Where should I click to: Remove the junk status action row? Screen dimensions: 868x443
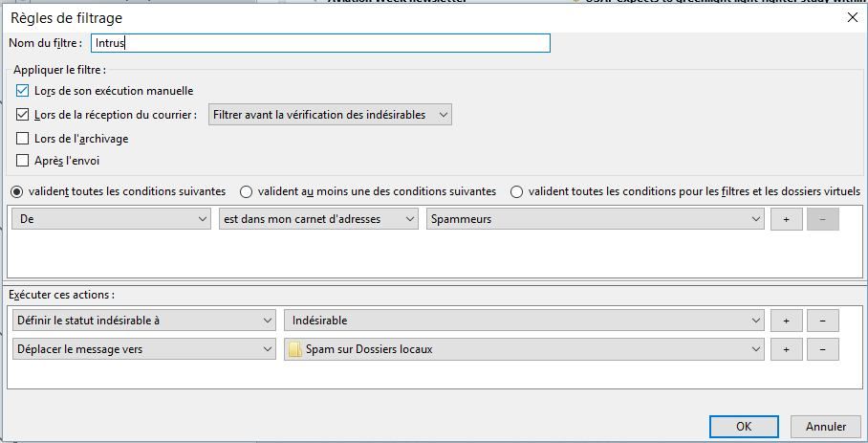tap(822, 320)
